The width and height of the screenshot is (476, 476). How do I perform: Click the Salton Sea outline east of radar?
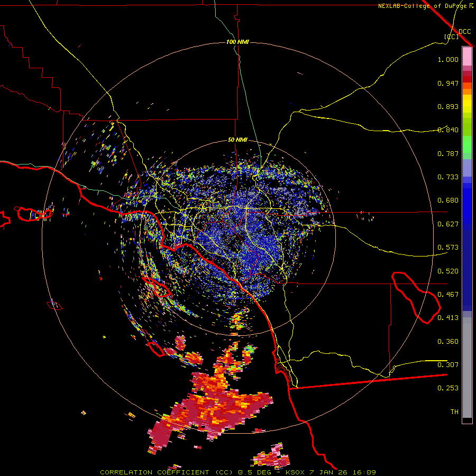click(416, 298)
